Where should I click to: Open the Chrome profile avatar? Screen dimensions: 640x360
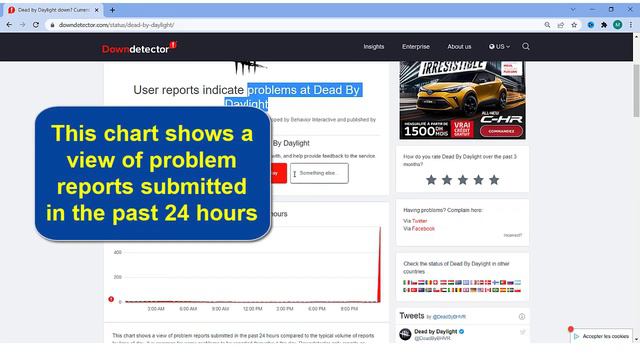point(618,25)
